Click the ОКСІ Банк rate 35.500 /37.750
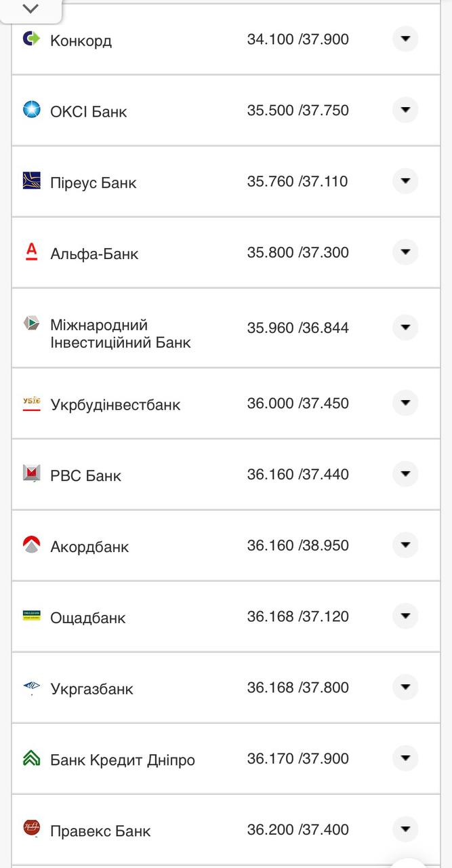Viewport: 452px width, 868px height. 297,110
